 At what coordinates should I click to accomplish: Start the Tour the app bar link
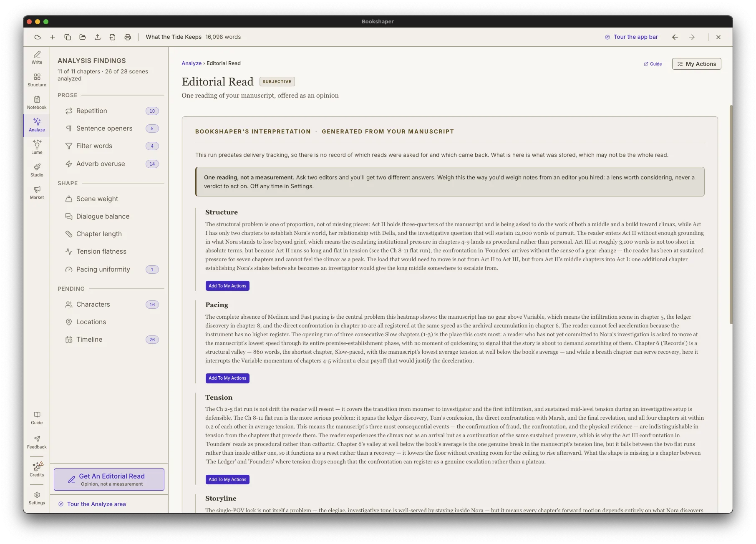click(x=631, y=37)
